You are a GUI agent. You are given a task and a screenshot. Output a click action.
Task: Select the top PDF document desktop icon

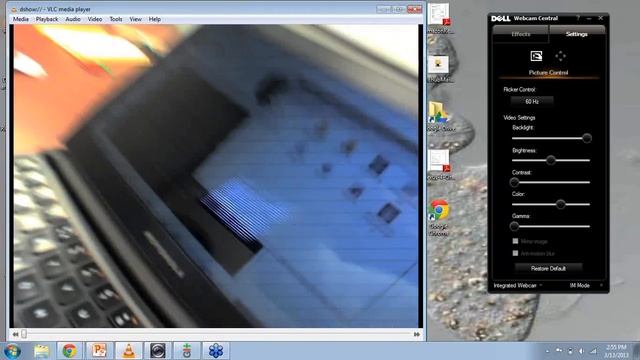[439, 19]
